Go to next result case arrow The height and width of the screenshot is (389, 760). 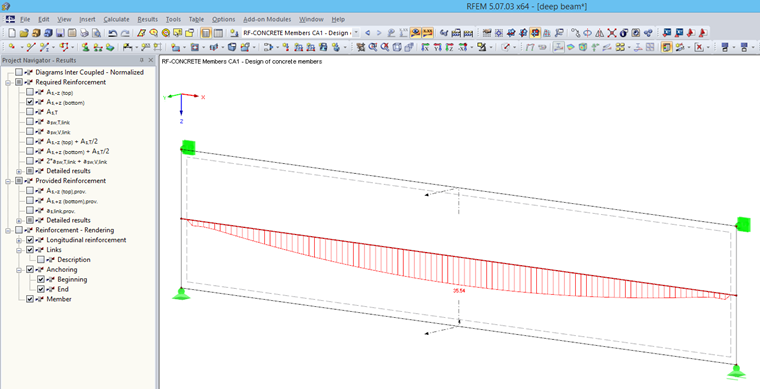[379, 33]
